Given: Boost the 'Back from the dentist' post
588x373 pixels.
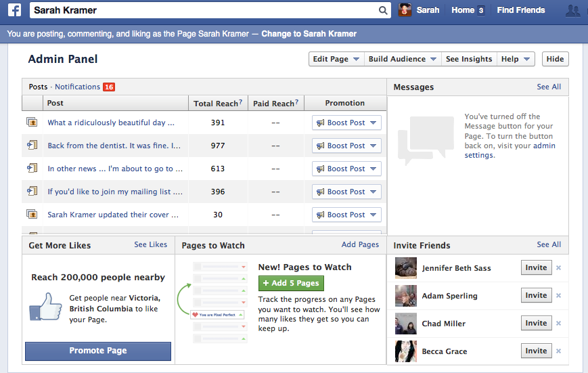Looking at the screenshot, I should pyautogui.click(x=346, y=146).
